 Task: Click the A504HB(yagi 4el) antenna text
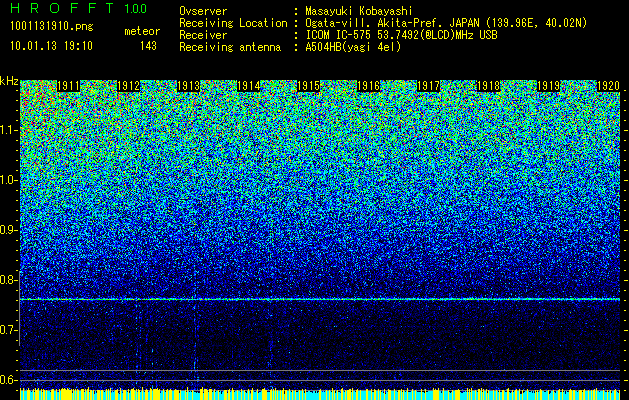353,47
